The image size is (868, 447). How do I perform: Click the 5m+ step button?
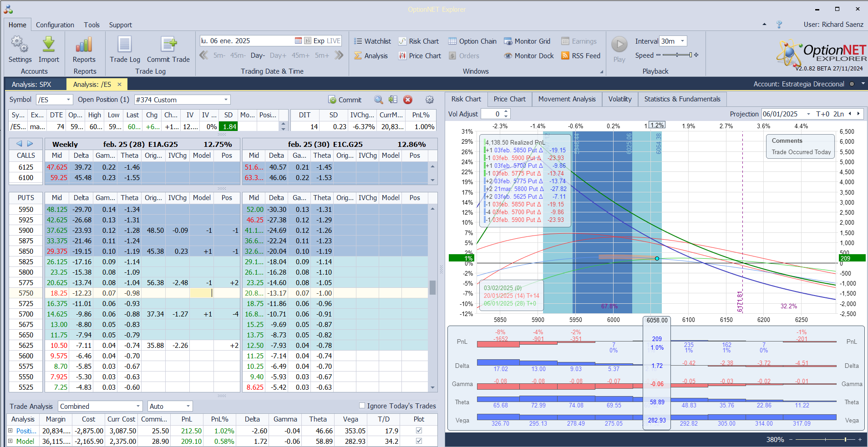coord(322,55)
